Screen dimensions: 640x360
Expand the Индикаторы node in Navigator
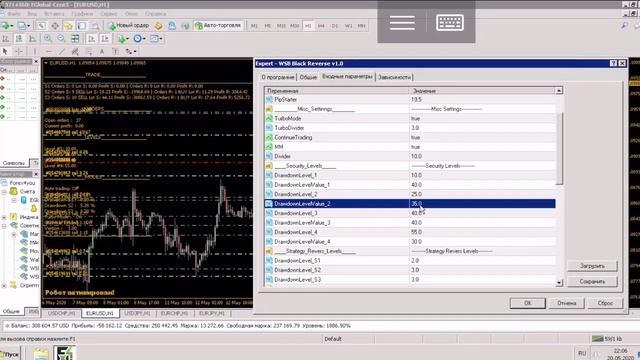tap(4, 217)
